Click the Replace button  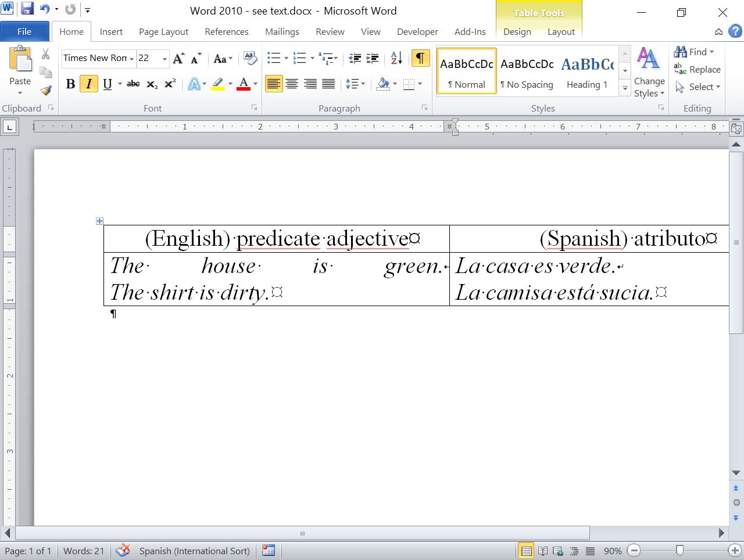[697, 70]
